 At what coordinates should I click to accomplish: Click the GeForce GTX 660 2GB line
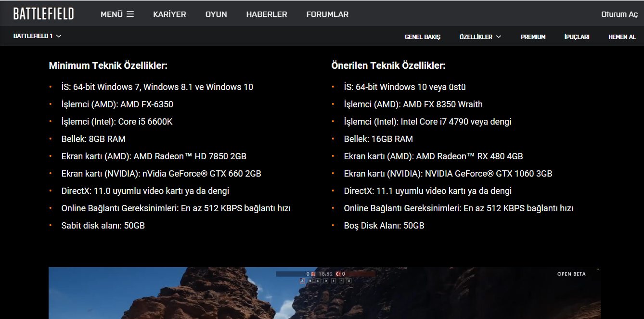click(x=161, y=174)
